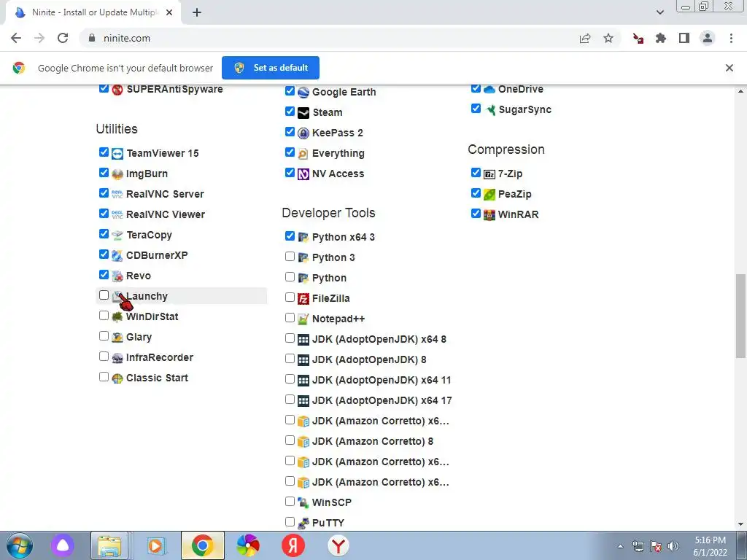Image resolution: width=747 pixels, height=560 pixels.
Task: Click the CDBurnerXP app icon
Action: (117, 256)
